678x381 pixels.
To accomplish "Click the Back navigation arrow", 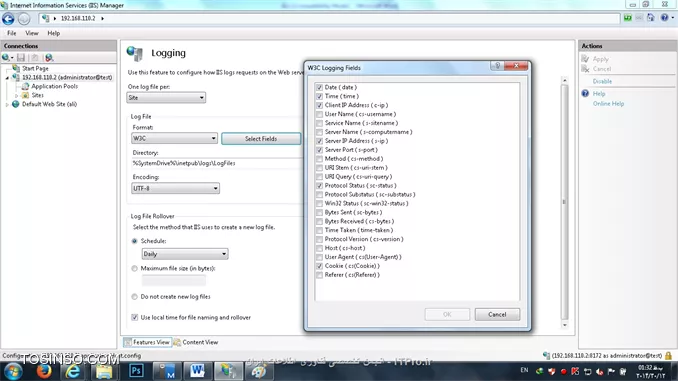I will pyautogui.click(x=8, y=19).
